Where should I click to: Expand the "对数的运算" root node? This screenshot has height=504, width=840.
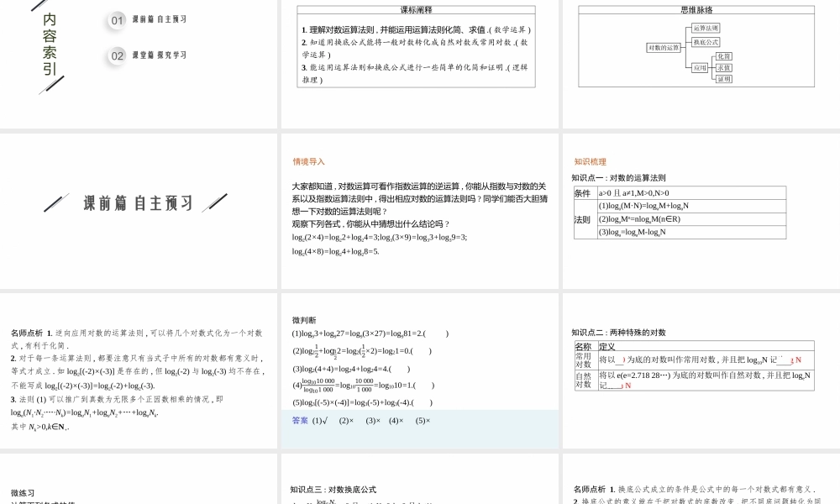tap(665, 48)
